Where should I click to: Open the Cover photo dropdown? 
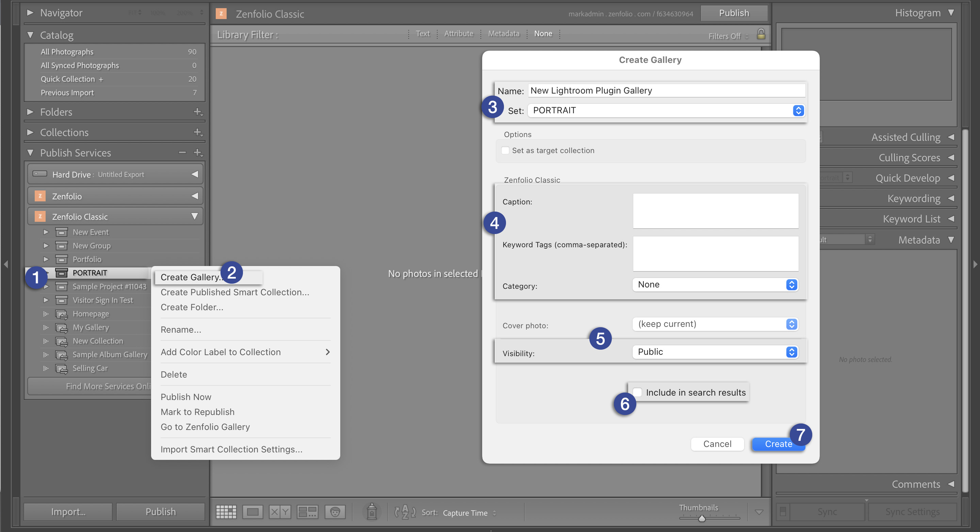click(x=715, y=324)
